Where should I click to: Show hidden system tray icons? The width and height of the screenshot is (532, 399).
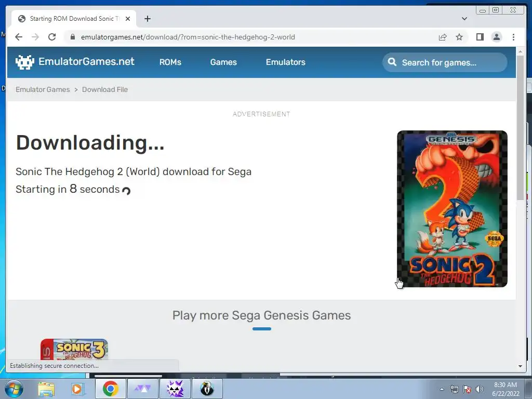(x=442, y=389)
